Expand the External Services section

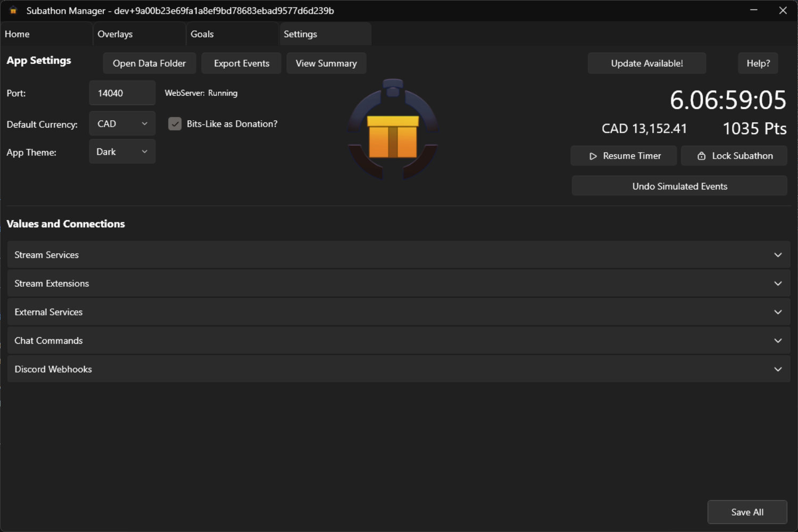[398, 312]
